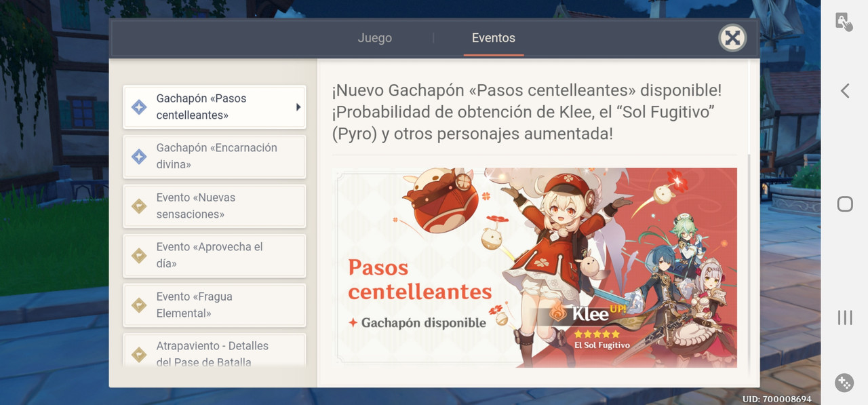
Task: Click the gold flag icon beside Fragua Elemental
Action: [139, 305]
